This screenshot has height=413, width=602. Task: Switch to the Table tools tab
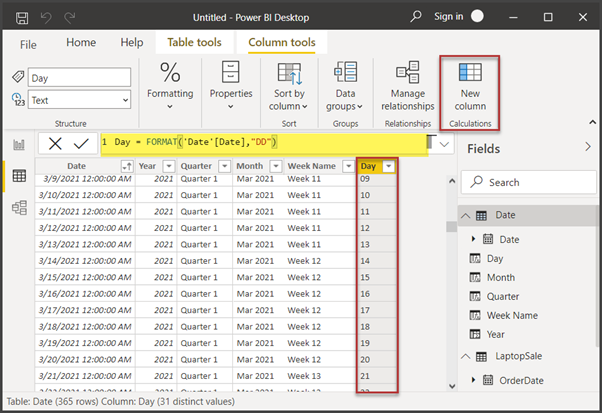point(194,42)
